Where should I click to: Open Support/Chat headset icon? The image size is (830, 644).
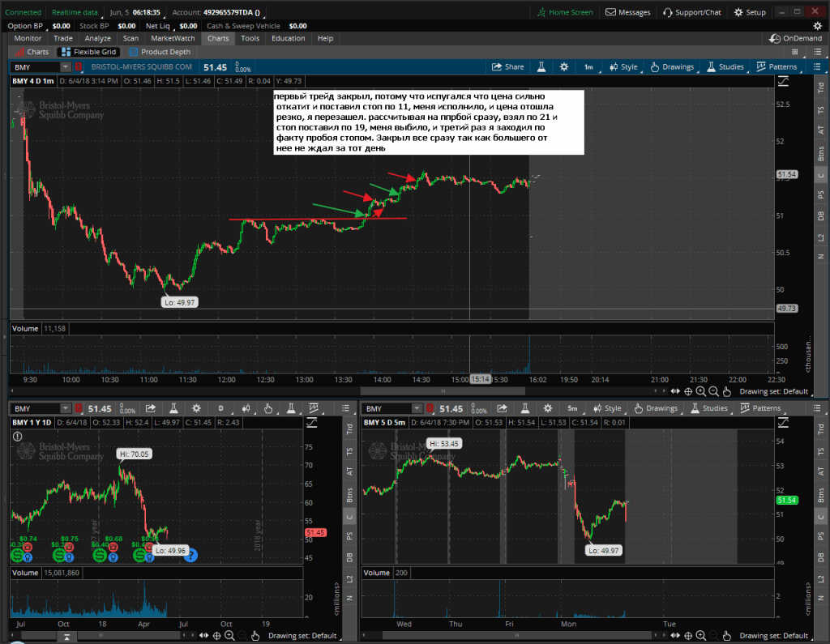(691, 12)
